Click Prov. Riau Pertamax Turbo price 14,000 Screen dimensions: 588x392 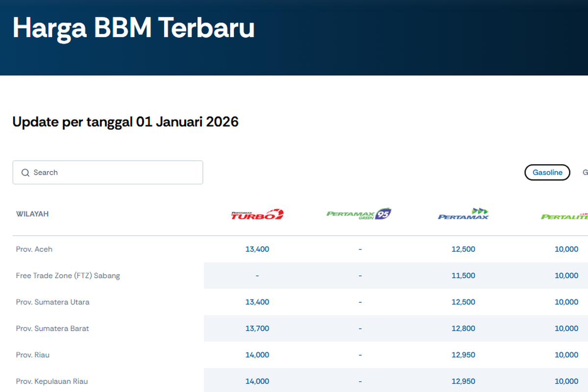point(257,355)
